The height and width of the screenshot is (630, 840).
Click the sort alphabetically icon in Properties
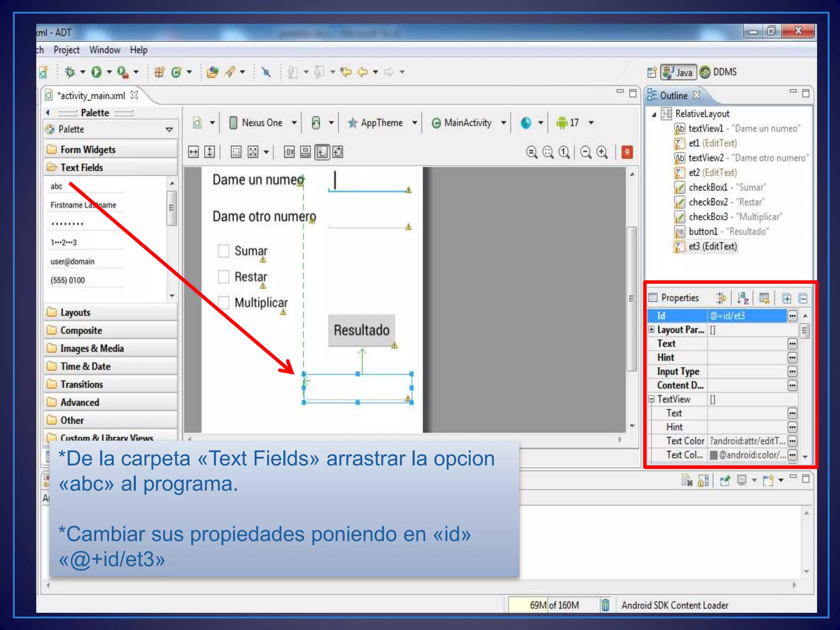coord(743,298)
